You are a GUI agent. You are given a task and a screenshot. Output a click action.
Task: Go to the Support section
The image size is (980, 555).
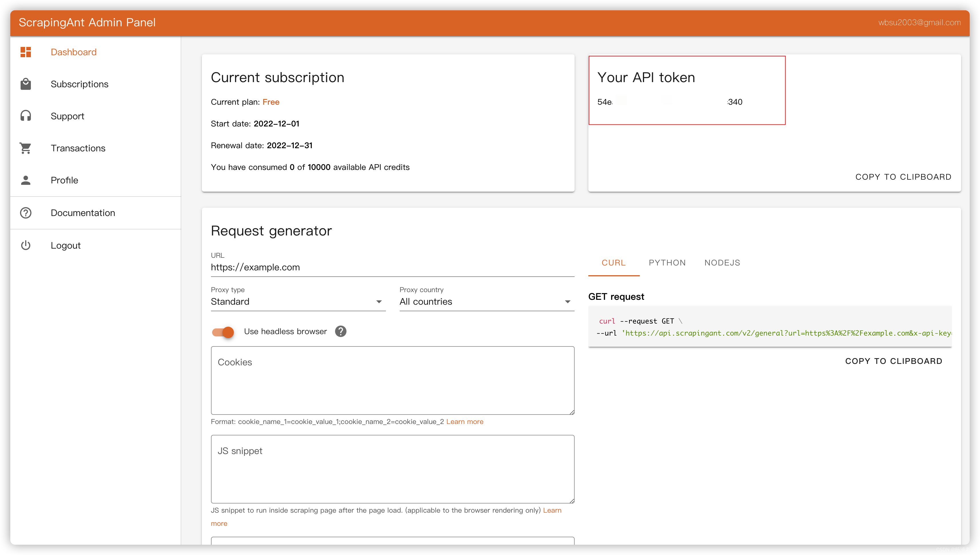(x=95, y=116)
